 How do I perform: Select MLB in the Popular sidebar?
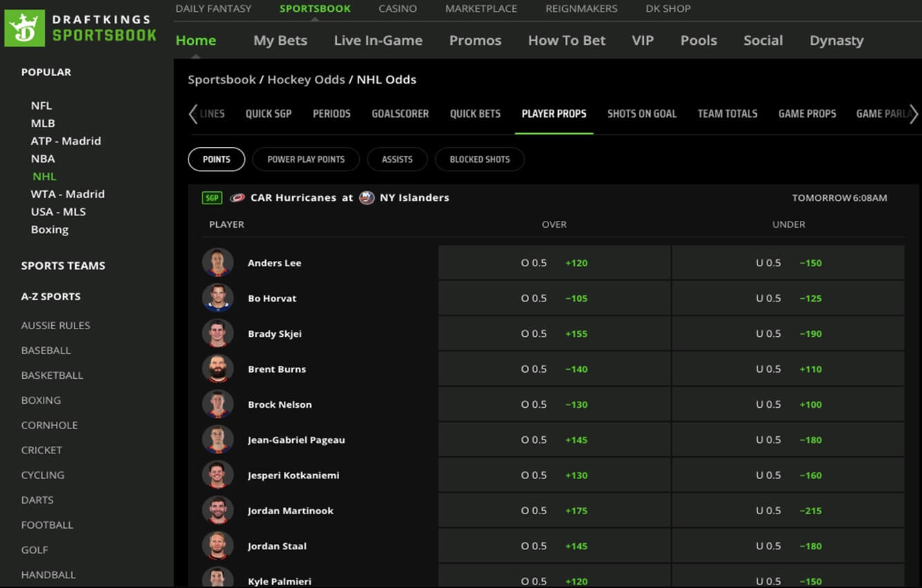(43, 124)
